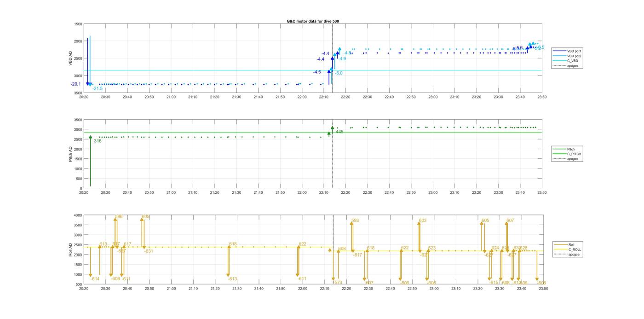Click 'apogee' in the VBD legend
Image resolution: width=644 pixels, height=319 pixels.
[x=573, y=65]
